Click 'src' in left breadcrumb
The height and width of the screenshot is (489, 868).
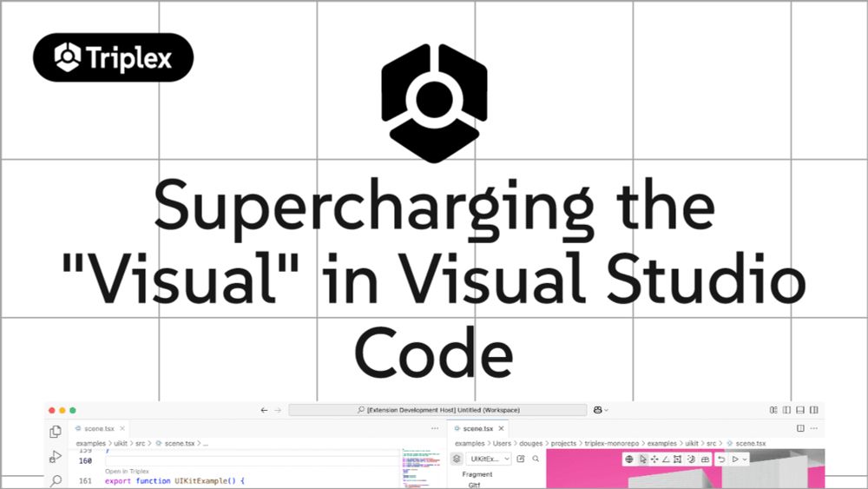(140, 444)
